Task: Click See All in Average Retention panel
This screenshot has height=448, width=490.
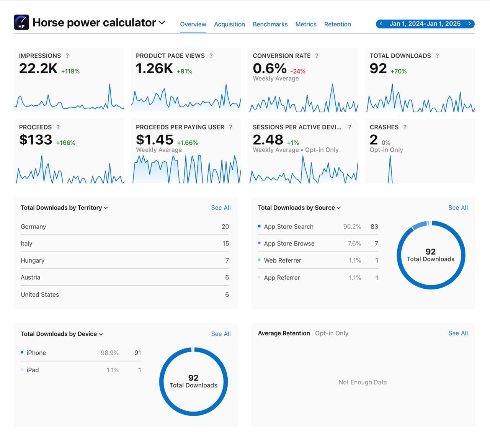Action: click(x=458, y=333)
